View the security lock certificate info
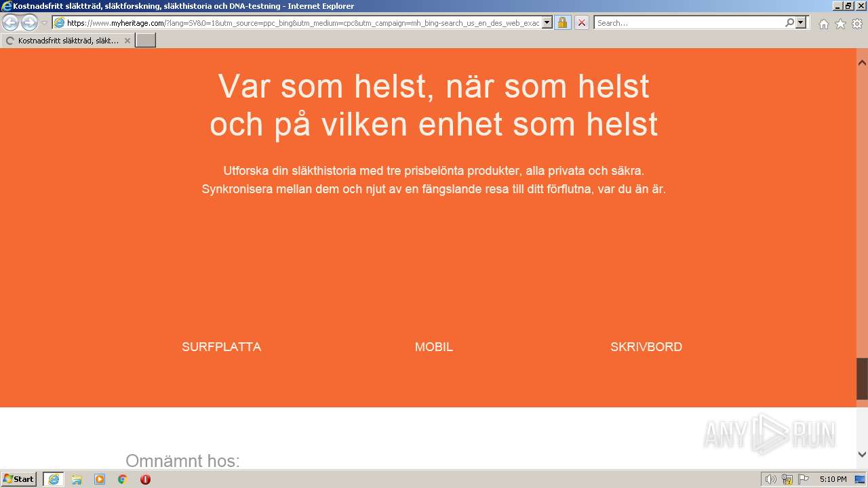This screenshot has height=488, width=868. tap(562, 22)
